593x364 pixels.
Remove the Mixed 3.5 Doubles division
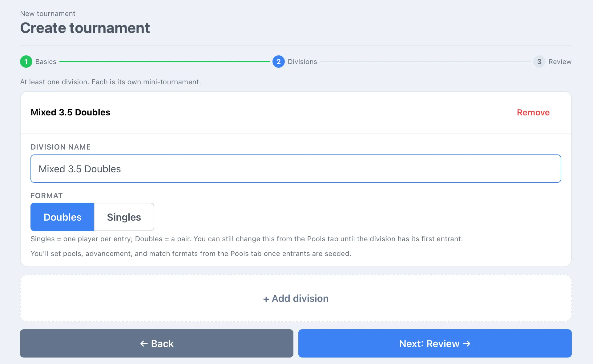(533, 112)
